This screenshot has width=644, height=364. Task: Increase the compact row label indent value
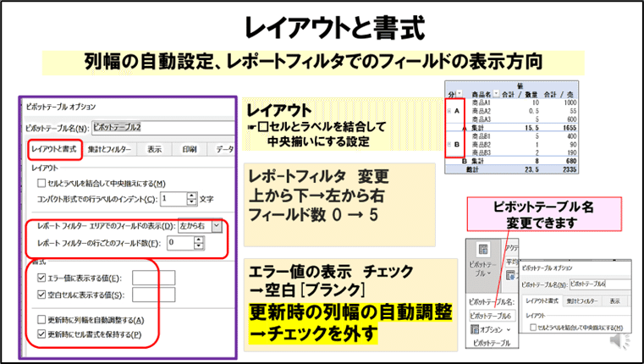pyautogui.click(x=192, y=196)
